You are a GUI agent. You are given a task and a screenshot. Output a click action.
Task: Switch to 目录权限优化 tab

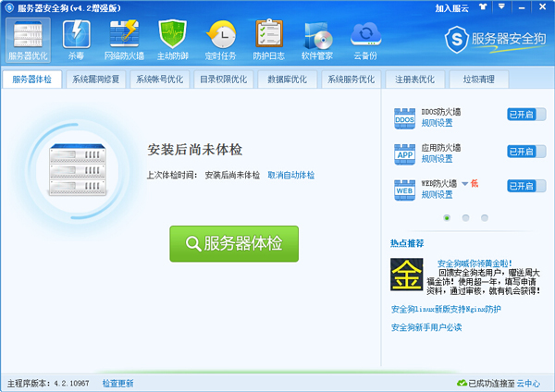pyautogui.click(x=223, y=80)
